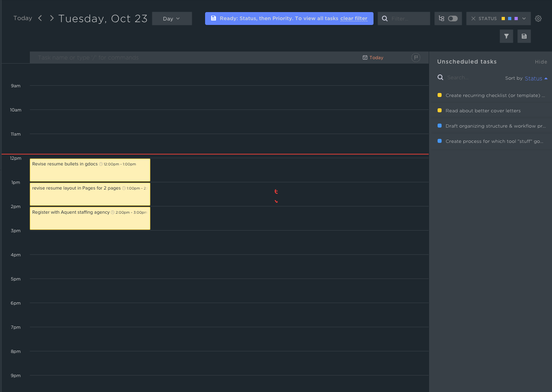
Task: Open Register with Aquent staffing agency event
Action: tap(90, 218)
